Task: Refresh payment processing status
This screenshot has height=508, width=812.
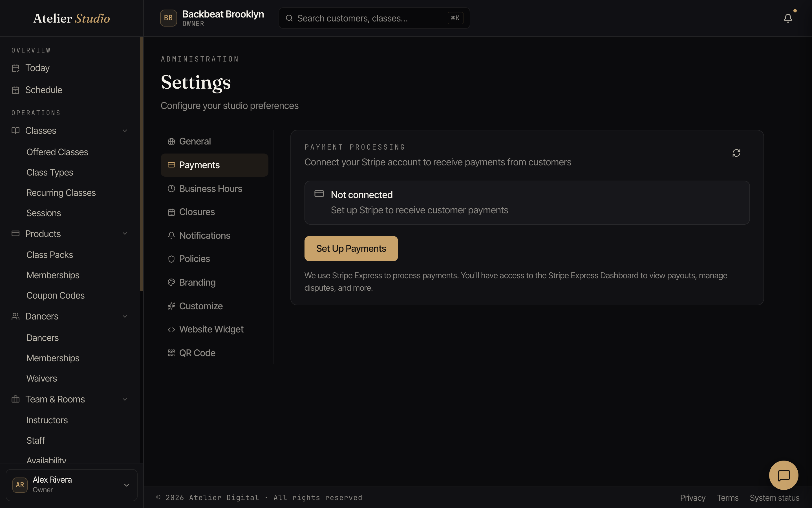Action: tap(736, 153)
